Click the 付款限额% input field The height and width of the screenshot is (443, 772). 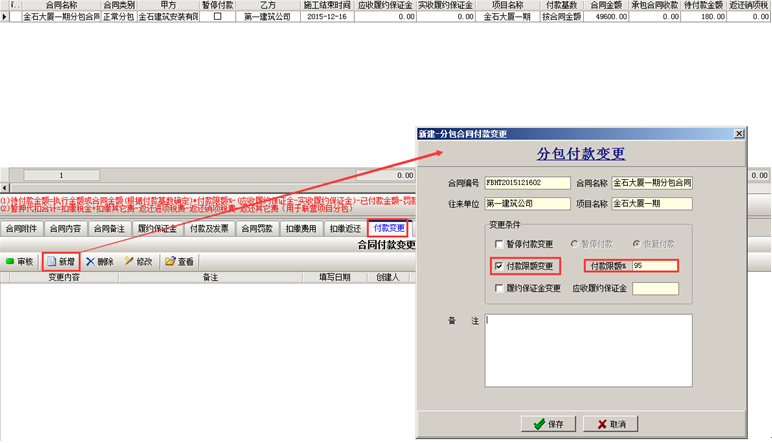(653, 266)
